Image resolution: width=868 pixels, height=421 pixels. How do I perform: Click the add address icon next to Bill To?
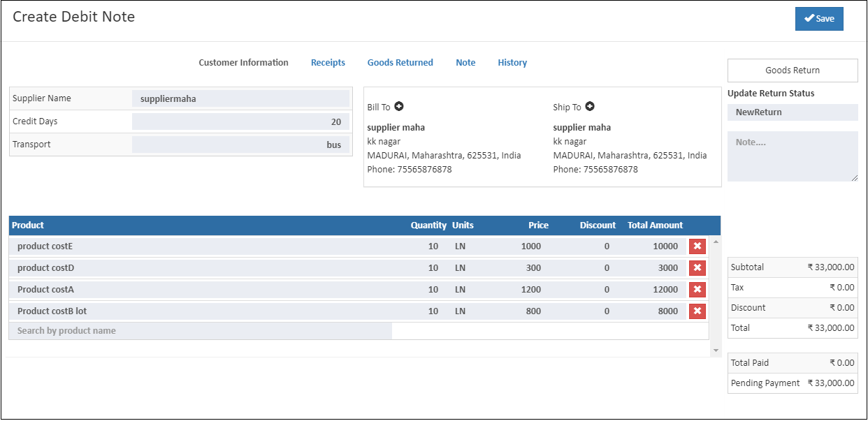point(399,106)
